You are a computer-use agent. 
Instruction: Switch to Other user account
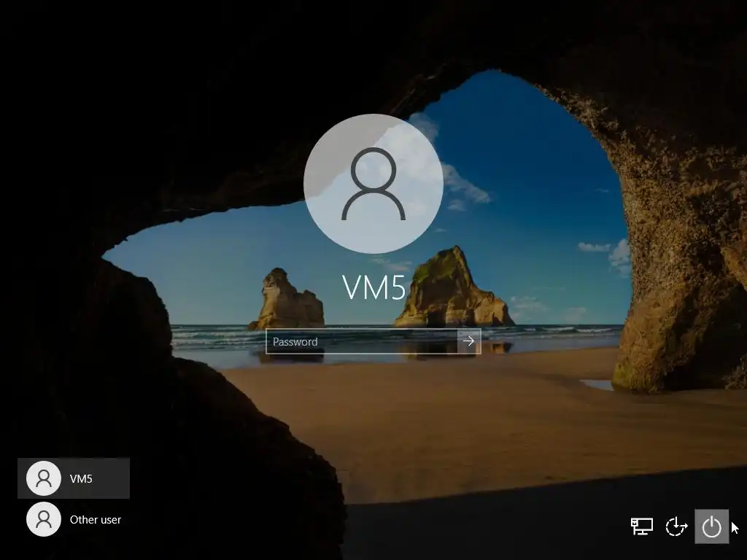point(74,519)
